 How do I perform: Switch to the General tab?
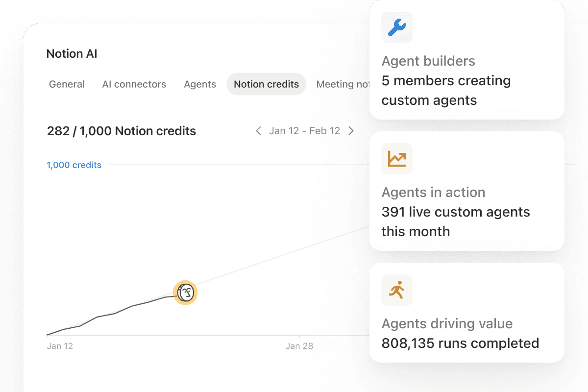coord(67,84)
